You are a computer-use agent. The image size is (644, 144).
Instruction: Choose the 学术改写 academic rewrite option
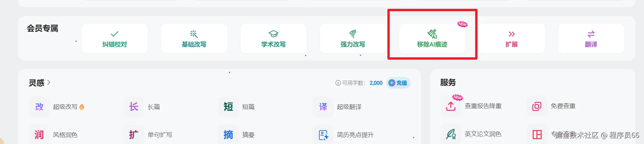[x=273, y=38]
